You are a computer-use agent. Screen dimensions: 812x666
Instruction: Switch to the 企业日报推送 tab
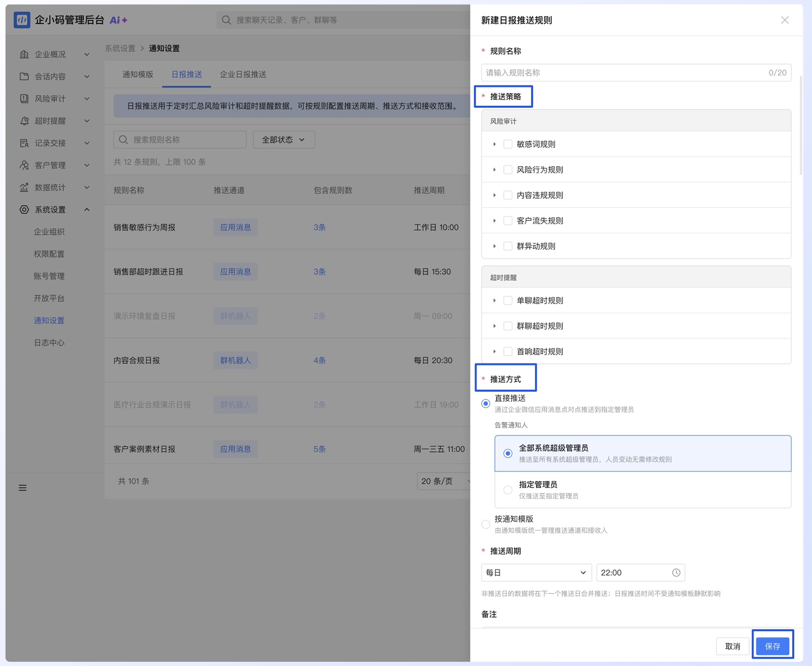coord(243,74)
